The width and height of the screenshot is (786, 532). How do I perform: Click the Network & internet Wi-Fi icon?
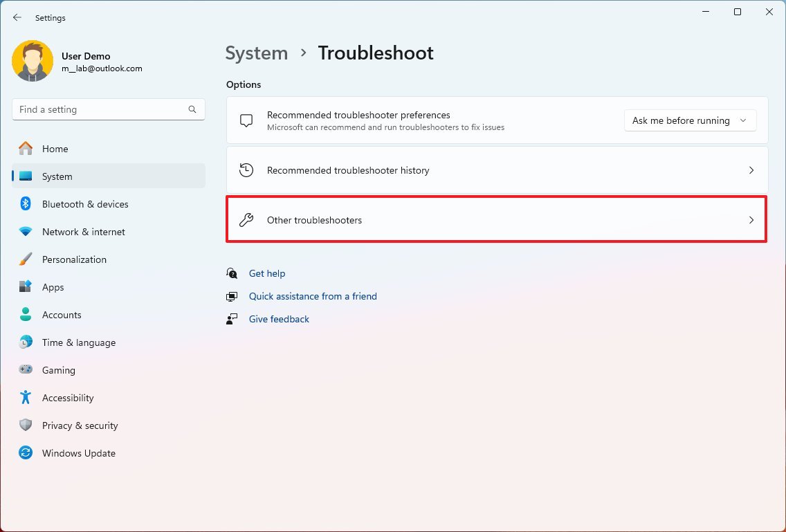[26, 232]
